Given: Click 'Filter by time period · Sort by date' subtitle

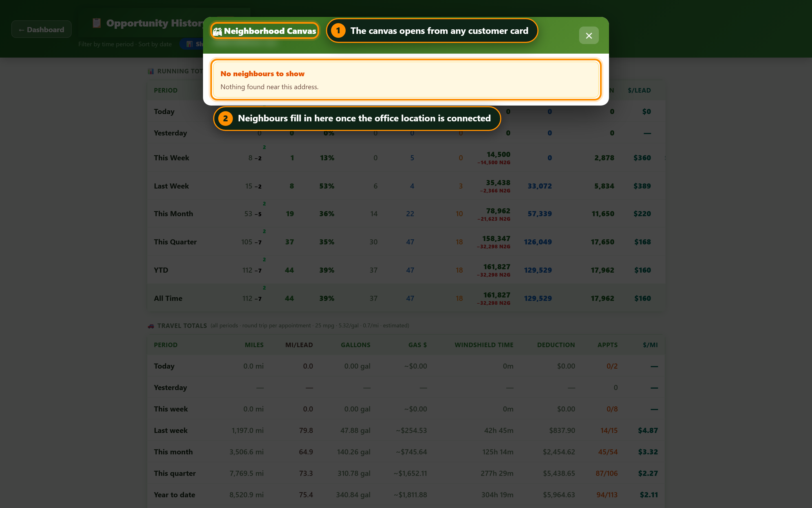Looking at the screenshot, I should (x=125, y=44).
